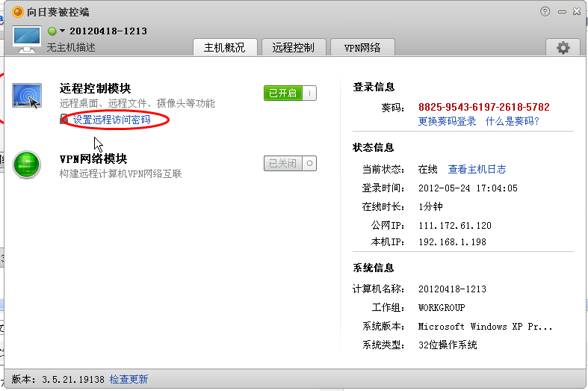The width and height of the screenshot is (588, 391).
Task: Click system version Microsoft Windows XP Pr...
Action: (x=485, y=327)
